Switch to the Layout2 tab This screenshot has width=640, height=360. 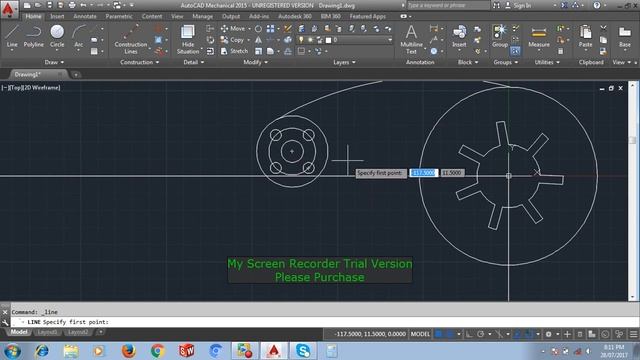[x=78, y=332]
